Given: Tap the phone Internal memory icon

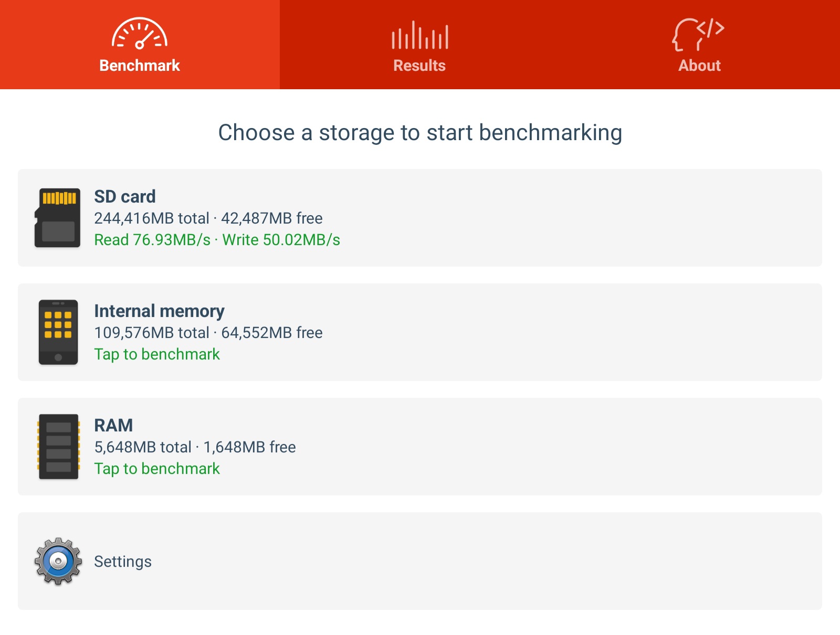Looking at the screenshot, I should coord(58,332).
